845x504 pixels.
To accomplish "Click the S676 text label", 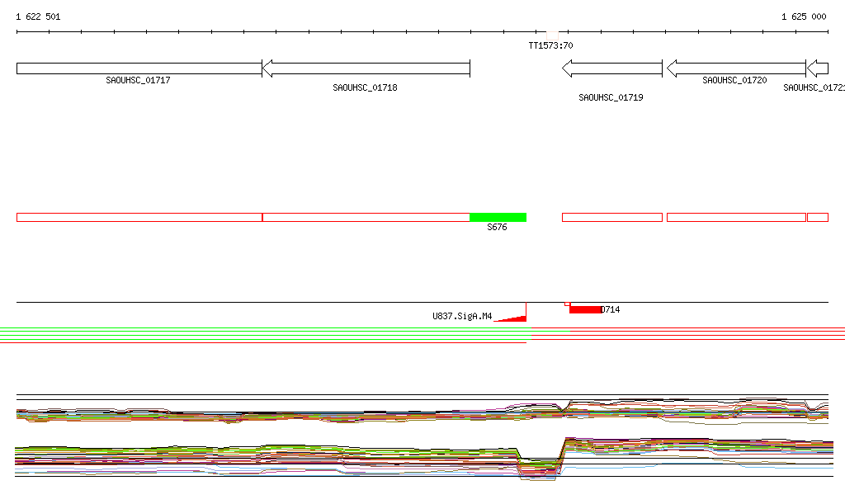I will (x=497, y=228).
